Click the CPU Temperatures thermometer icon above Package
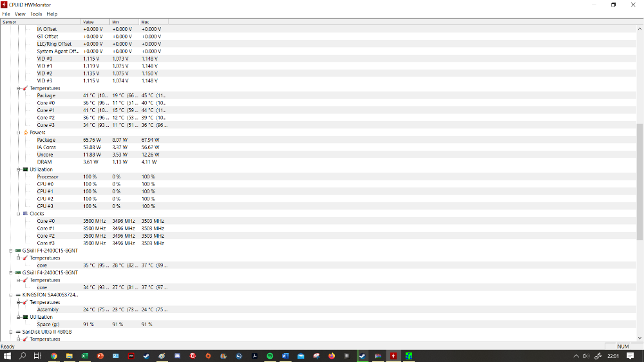 click(x=26, y=88)
